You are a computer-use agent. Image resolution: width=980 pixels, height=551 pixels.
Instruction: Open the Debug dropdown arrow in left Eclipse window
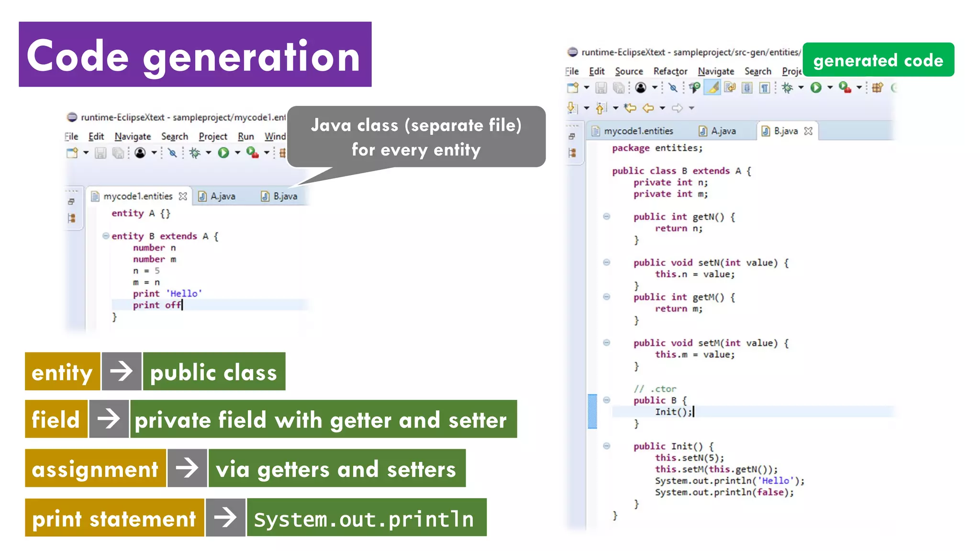click(x=209, y=153)
